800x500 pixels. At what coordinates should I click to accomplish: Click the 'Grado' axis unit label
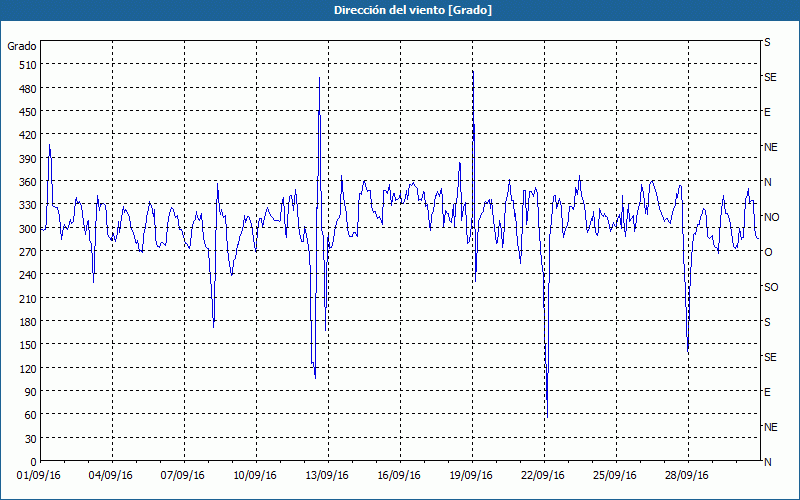(x=22, y=46)
